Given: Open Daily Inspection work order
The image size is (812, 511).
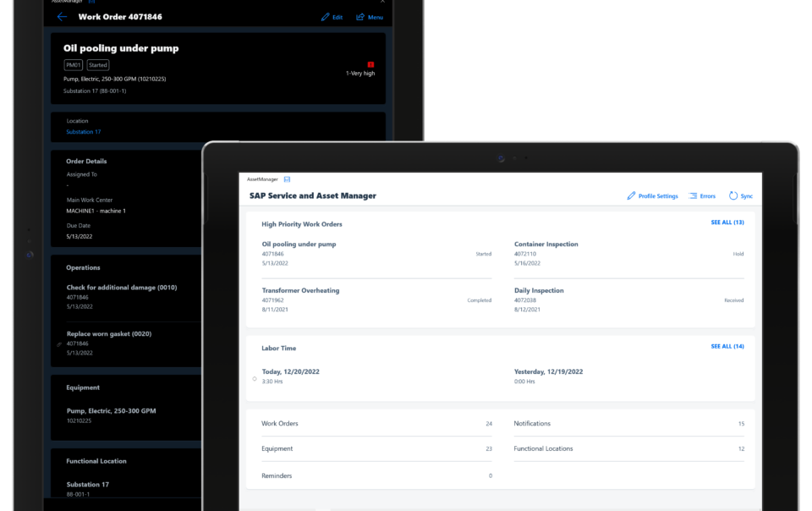Looking at the screenshot, I should tap(628, 299).
